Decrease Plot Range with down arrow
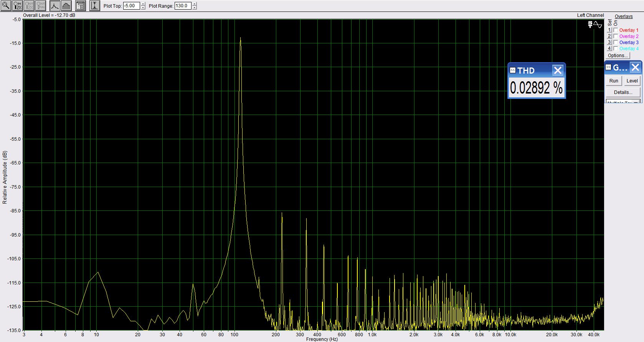 pyautogui.click(x=195, y=8)
